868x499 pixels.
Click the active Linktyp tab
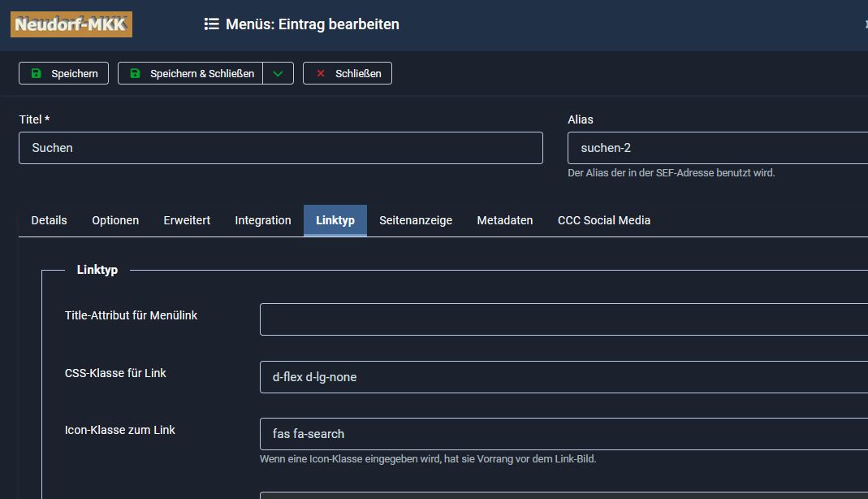click(x=335, y=220)
